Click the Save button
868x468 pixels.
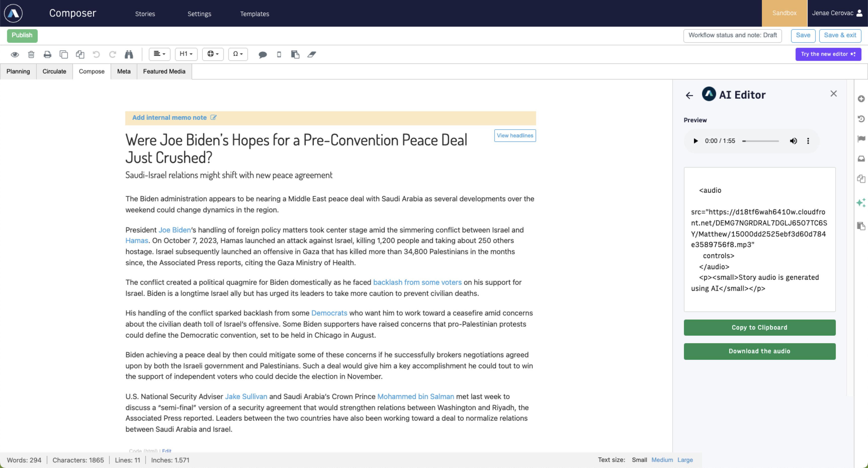[x=803, y=35]
